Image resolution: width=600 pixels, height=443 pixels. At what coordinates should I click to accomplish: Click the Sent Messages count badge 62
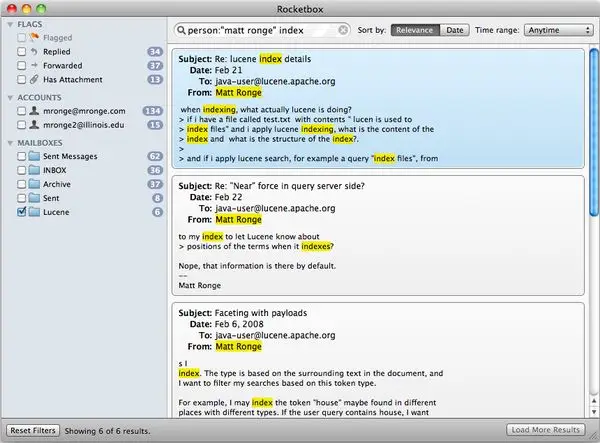coord(155,156)
